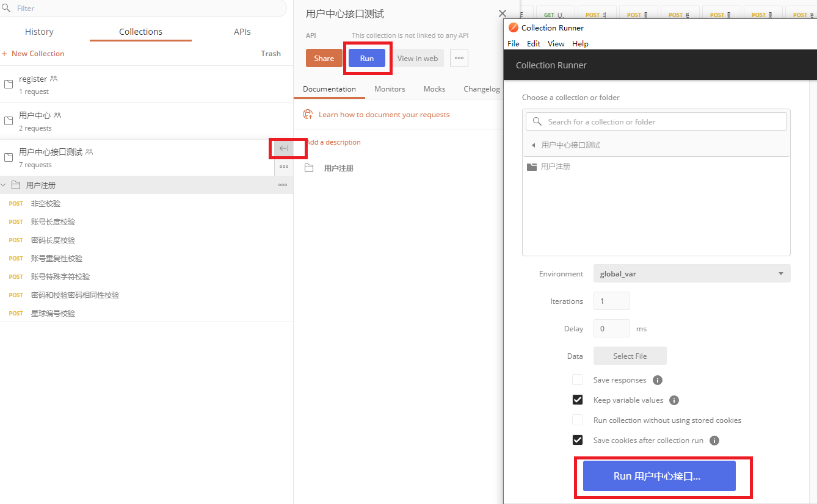This screenshot has height=504, width=817.
Task: Open Trash in the Collections sidebar
Action: (271, 53)
